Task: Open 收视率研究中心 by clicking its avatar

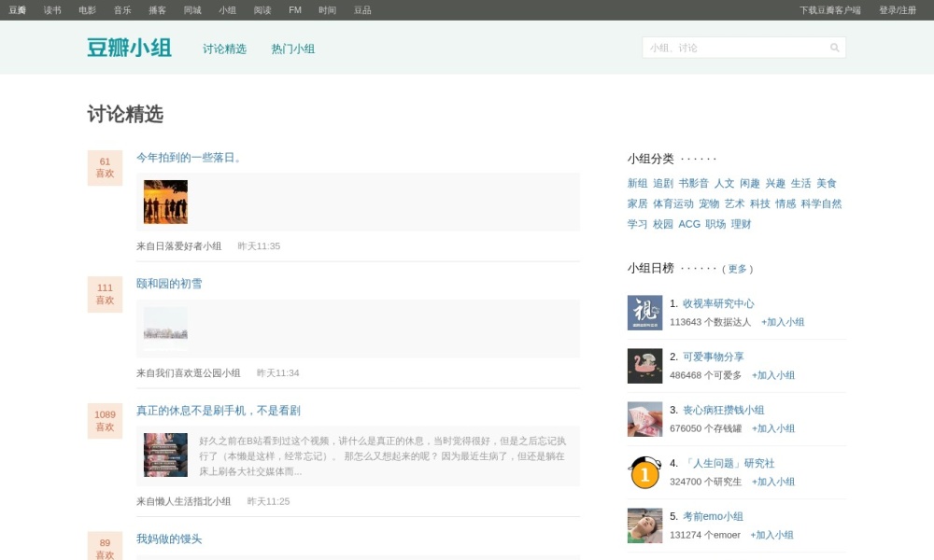Action: point(644,312)
